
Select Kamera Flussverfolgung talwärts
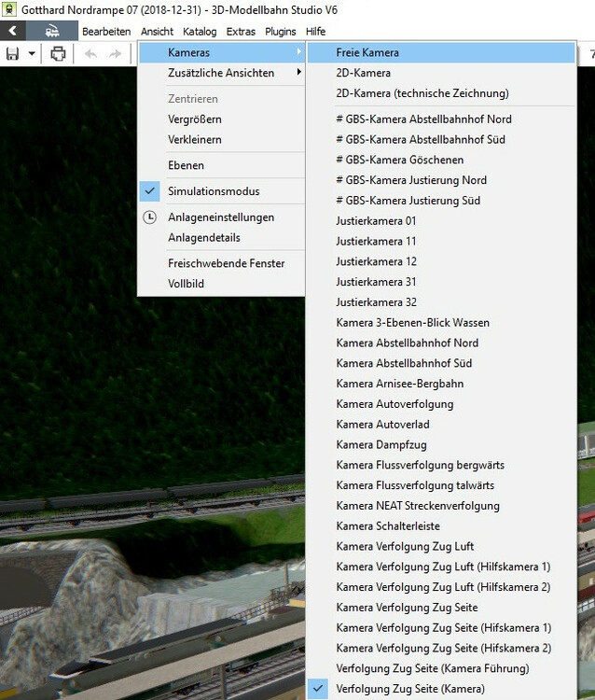(441, 485)
